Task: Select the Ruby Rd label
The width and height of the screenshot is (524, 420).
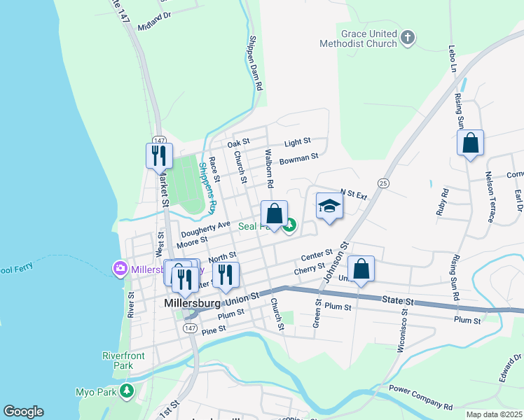Action: [x=443, y=202]
